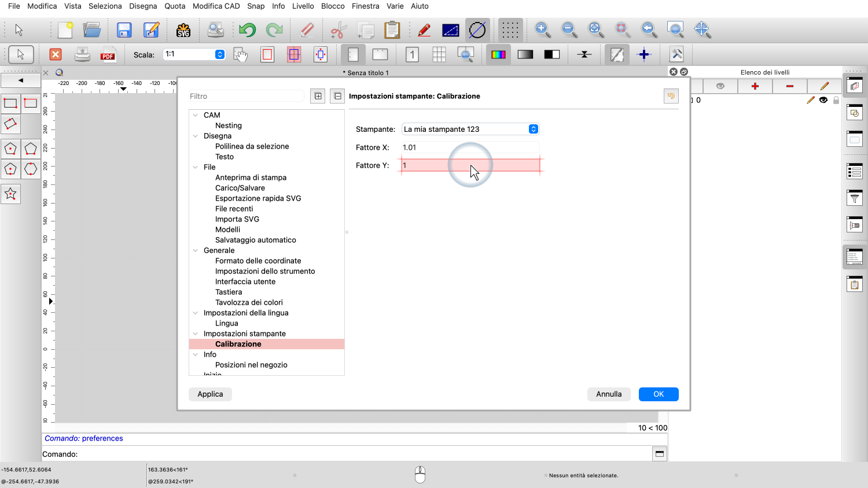Toggle lock icon of layer 0
Screen dimensions: 868x488
click(x=836, y=100)
